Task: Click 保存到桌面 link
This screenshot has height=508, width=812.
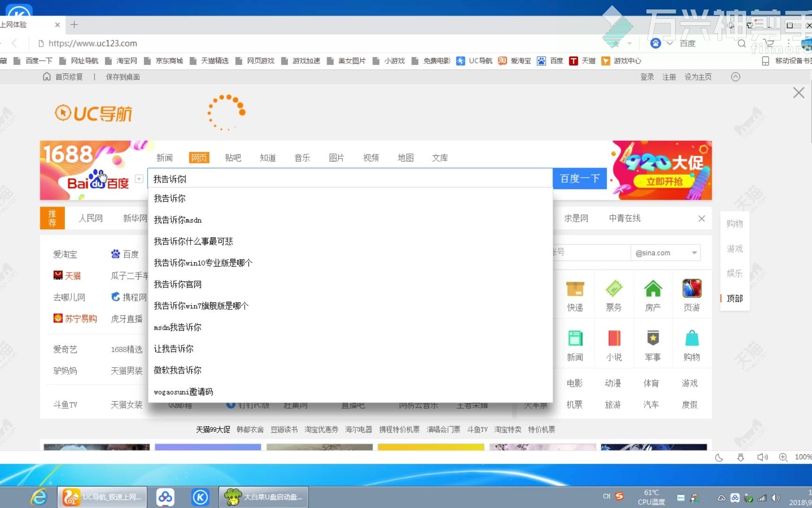Action: 123,77
